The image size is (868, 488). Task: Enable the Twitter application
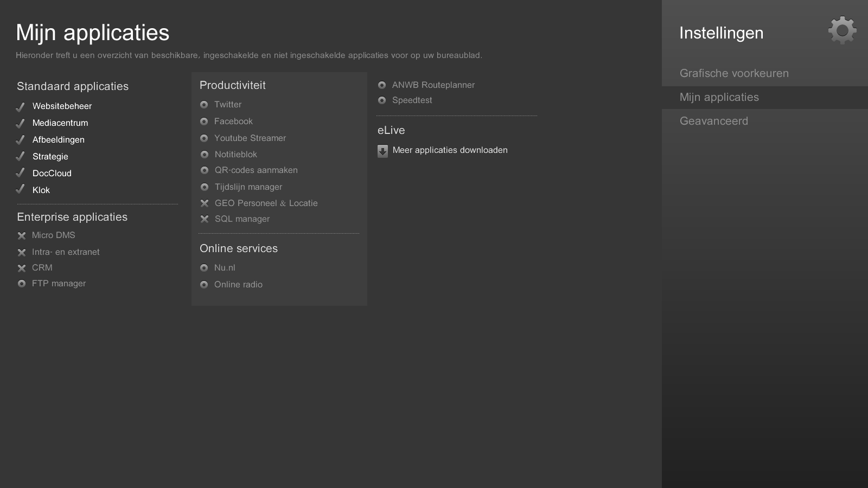[205, 104]
